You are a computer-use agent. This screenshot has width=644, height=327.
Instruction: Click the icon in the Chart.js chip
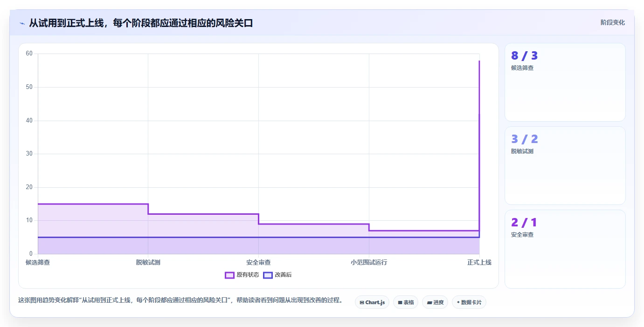click(x=362, y=302)
